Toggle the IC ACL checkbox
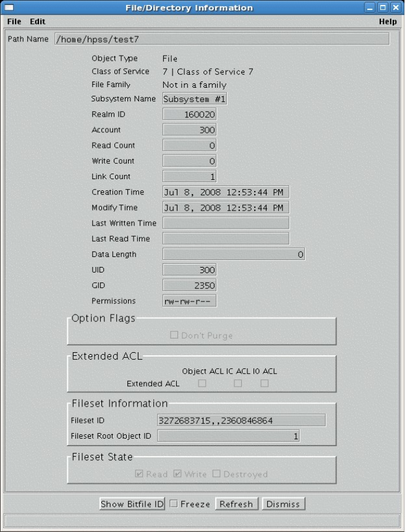The width and height of the screenshot is (405, 532). 238,383
